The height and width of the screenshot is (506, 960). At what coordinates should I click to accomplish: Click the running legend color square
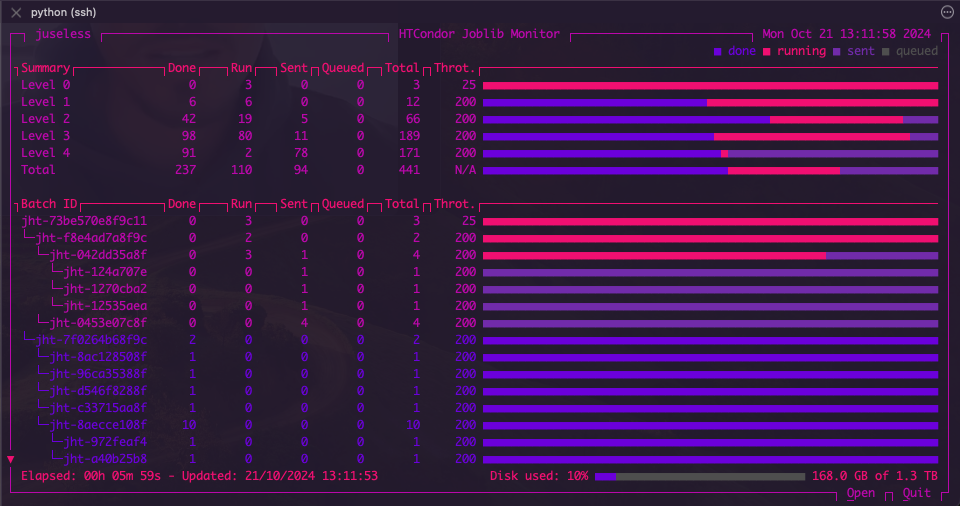(767, 51)
